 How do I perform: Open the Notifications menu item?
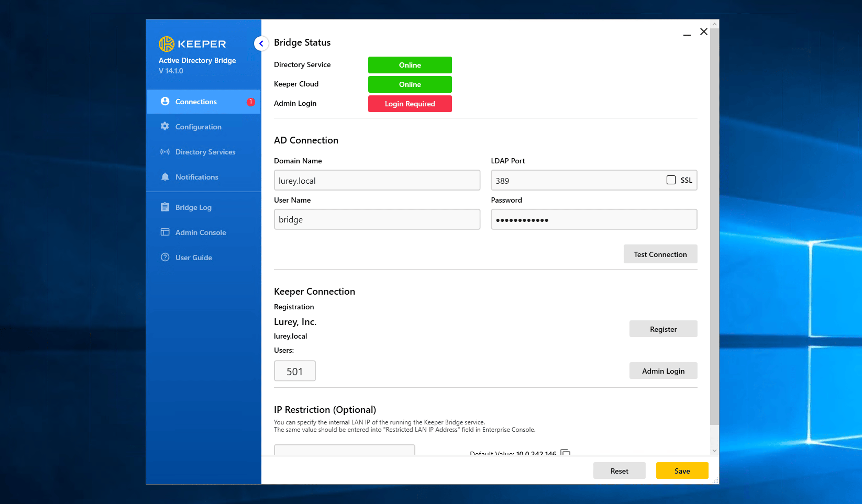coord(197,177)
